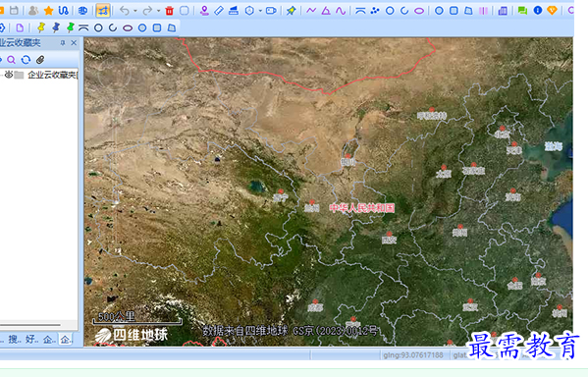Expand the dropdown beside the hexagon tool
Screen dimensions: 588x377
pos(260,11)
